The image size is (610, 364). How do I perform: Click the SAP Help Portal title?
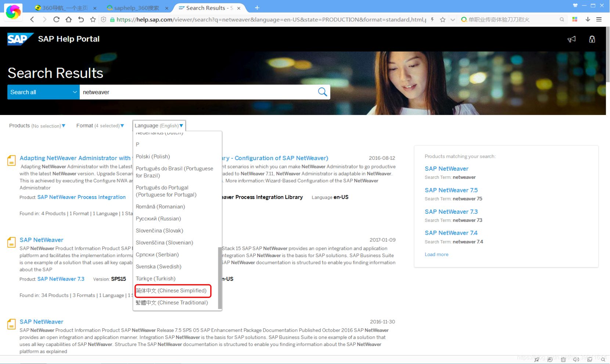coord(69,39)
